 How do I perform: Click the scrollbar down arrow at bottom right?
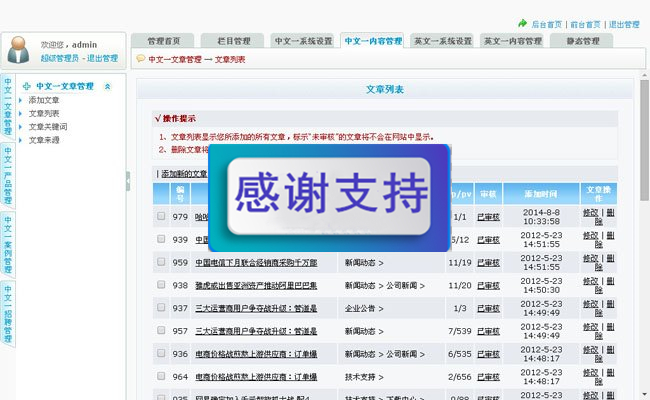pyautogui.click(x=644, y=395)
